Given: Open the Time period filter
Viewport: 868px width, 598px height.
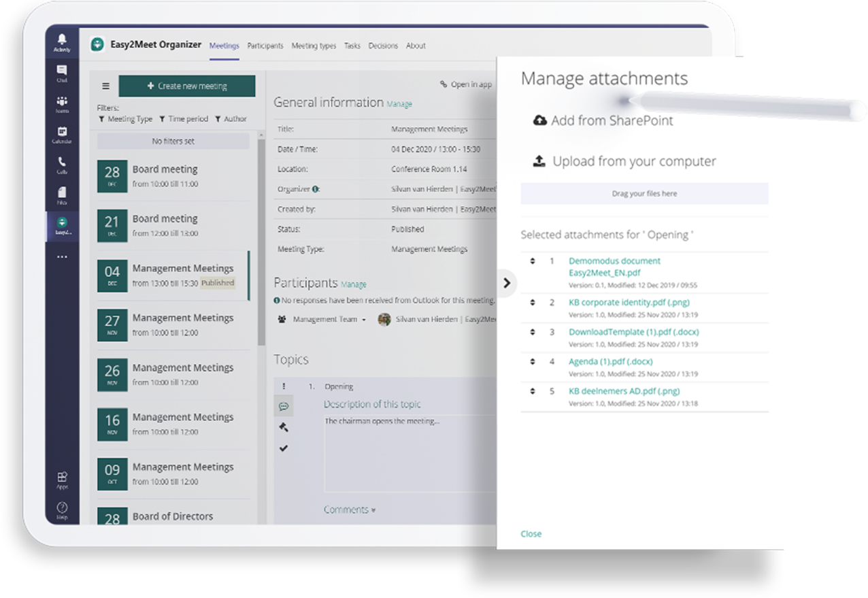Looking at the screenshot, I should pyautogui.click(x=184, y=119).
